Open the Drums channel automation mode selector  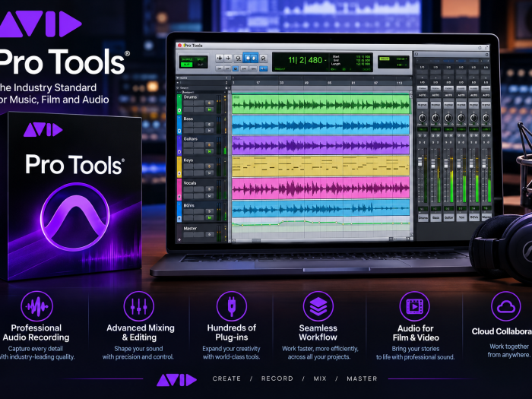tap(423, 95)
